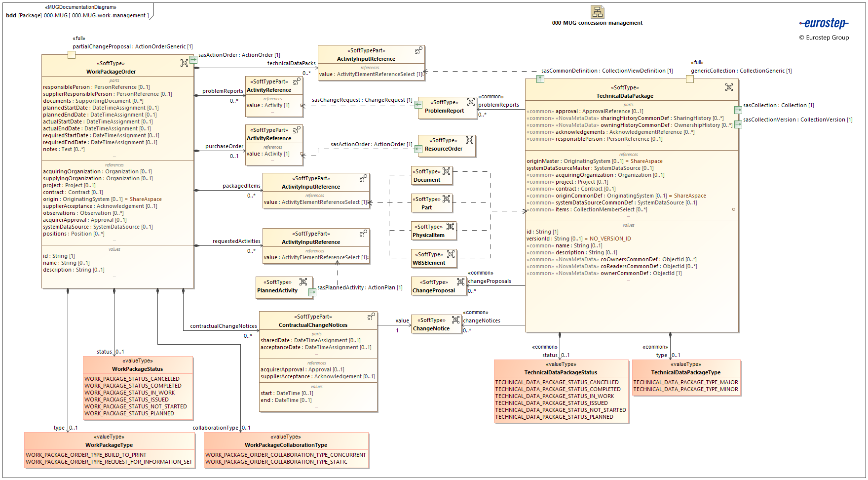Screen dimensions: 868x480
Task: Select the ProblemReport block's SoftType icon
Action: (471, 102)
